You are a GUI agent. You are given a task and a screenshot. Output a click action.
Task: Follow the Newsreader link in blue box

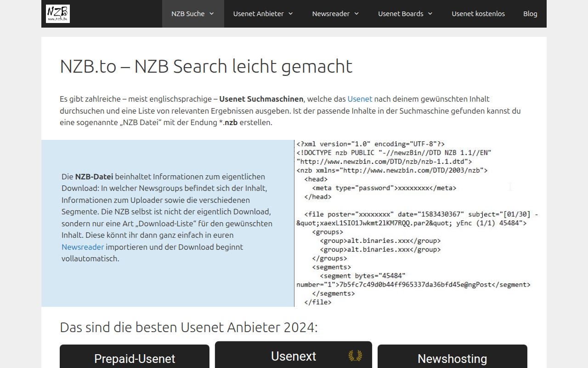(83, 247)
